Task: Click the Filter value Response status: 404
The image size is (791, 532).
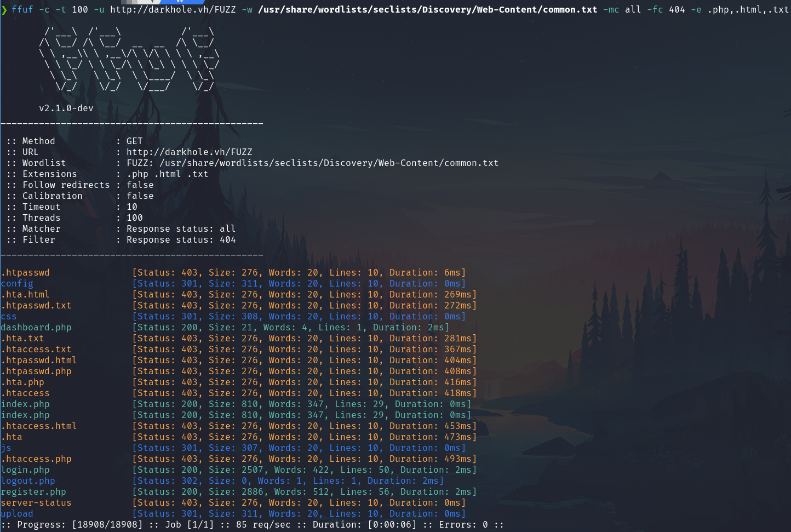Action: coord(181,240)
